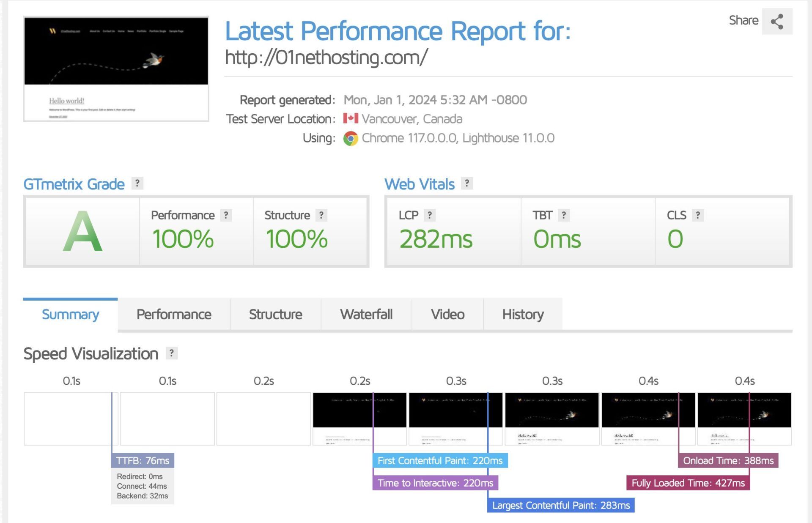Click the second 0.2s filmstrip frame

point(360,419)
